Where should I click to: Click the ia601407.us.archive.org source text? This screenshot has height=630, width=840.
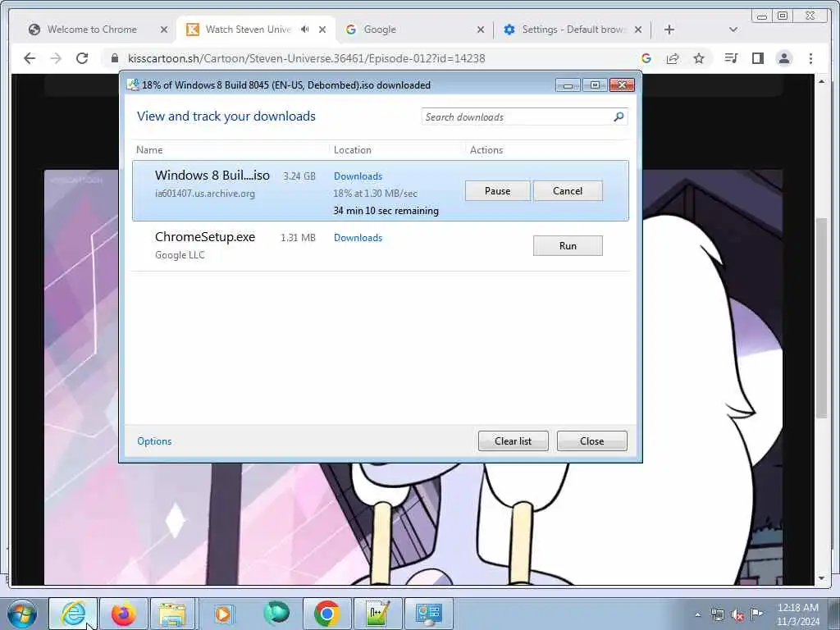pyautogui.click(x=205, y=194)
